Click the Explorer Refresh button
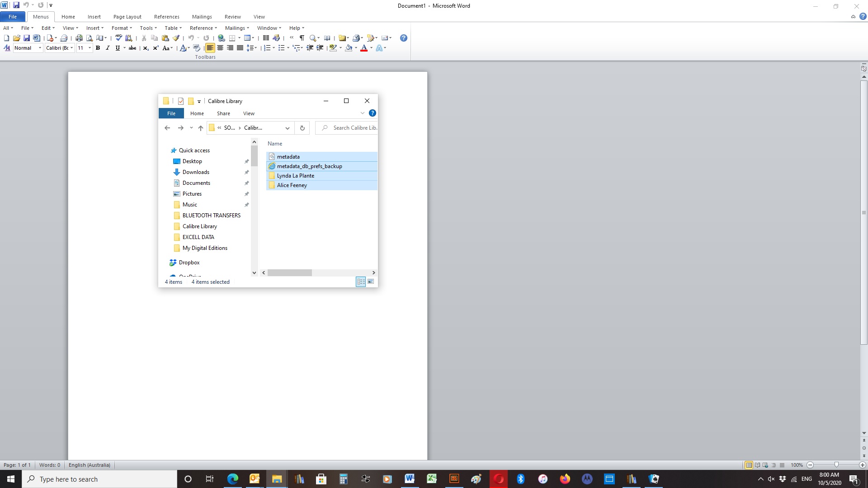Viewport: 868px width, 488px height. coord(302,128)
